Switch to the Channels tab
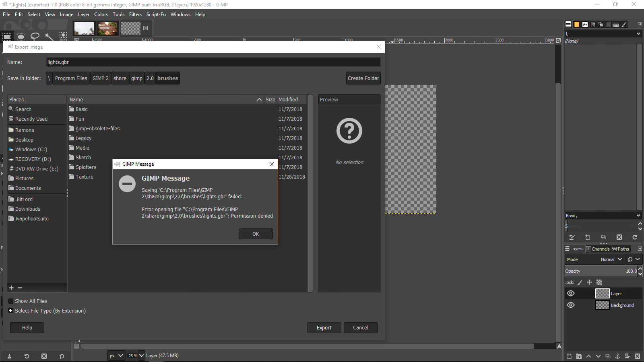Viewport: 644px width, 362px height. click(598, 249)
